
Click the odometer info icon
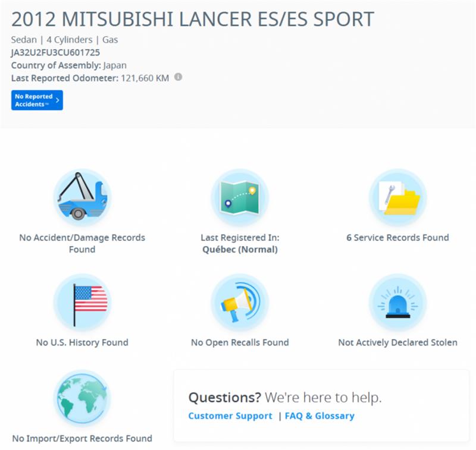[180, 76]
